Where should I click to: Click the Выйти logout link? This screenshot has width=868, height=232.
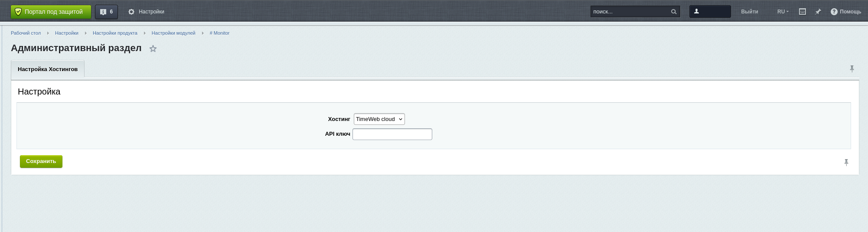[x=749, y=12]
